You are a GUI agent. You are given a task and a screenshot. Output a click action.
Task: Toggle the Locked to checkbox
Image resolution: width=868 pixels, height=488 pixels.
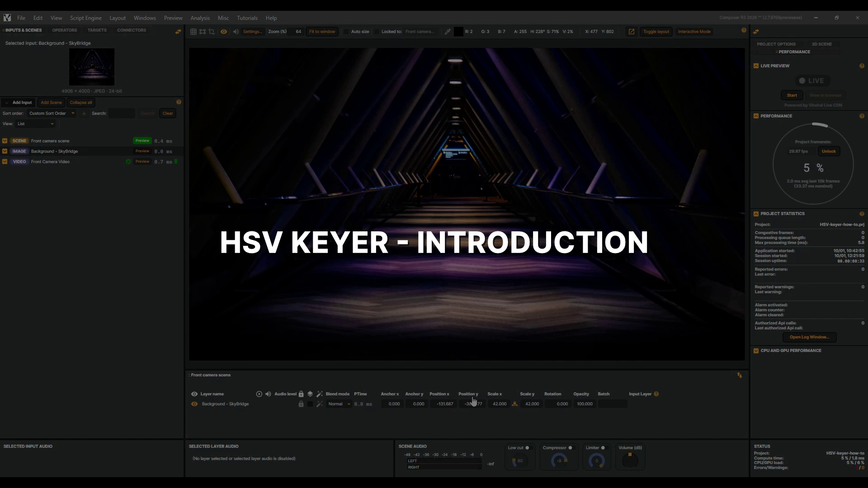377,32
